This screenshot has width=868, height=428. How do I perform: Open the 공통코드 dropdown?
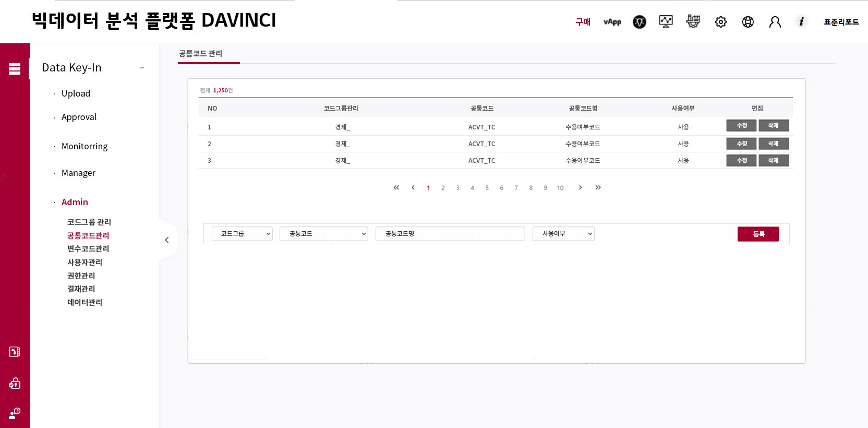tap(323, 234)
